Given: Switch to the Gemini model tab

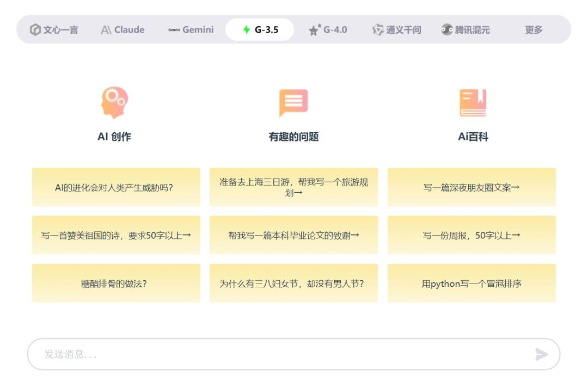Looking at the screenshot, I should point(191,30).
